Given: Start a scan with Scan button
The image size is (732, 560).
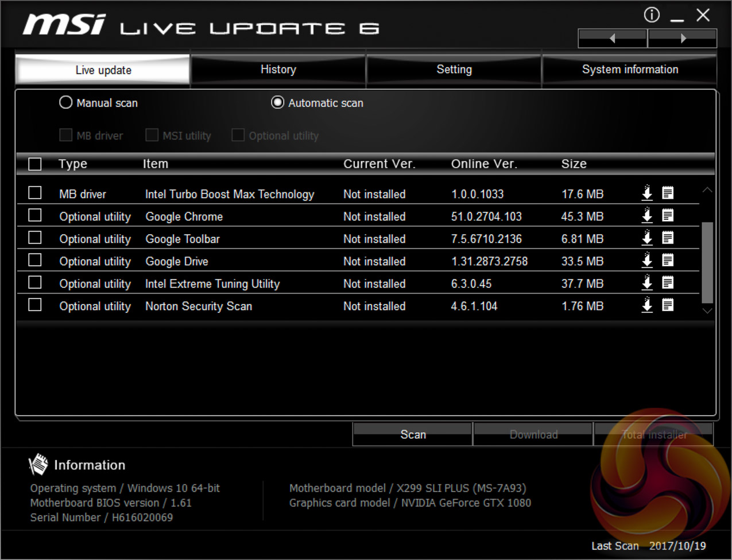Looking at the screenshot, I should (413, 434).
